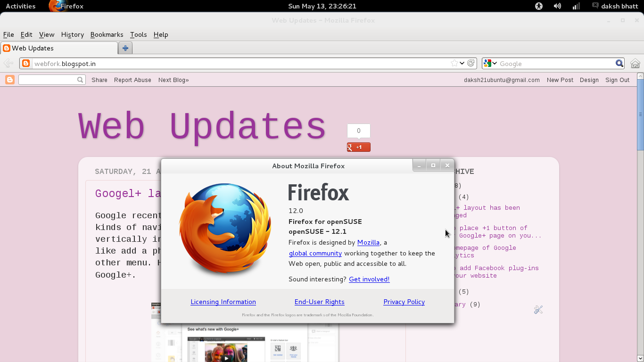The image size is (644, 362).
Task: Open Licensing Information
Action: point(223,302)
